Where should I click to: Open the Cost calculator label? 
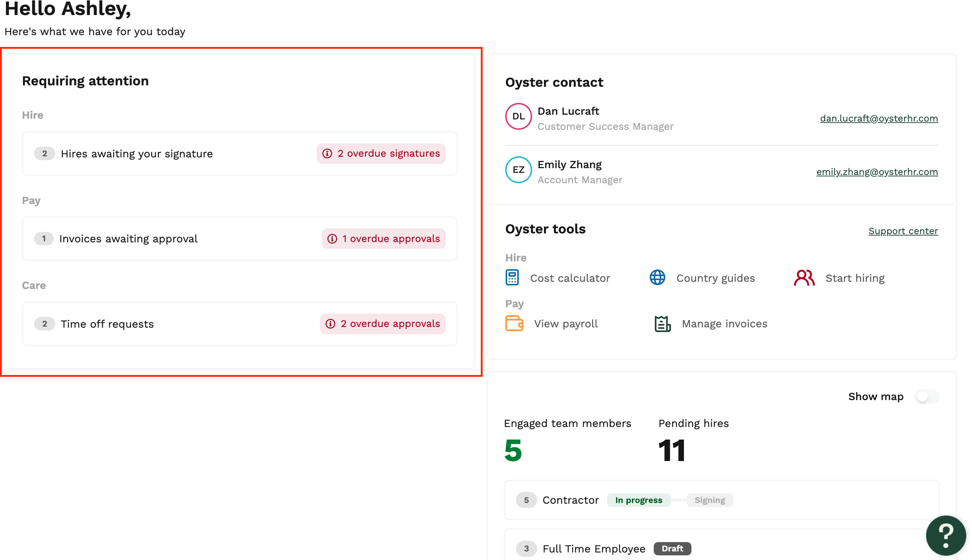pos(570,278)
